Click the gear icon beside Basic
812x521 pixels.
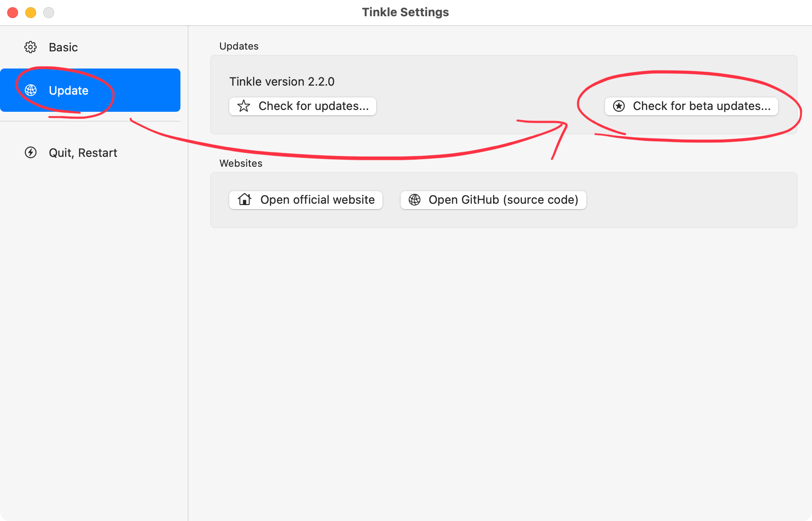(30, 47)
